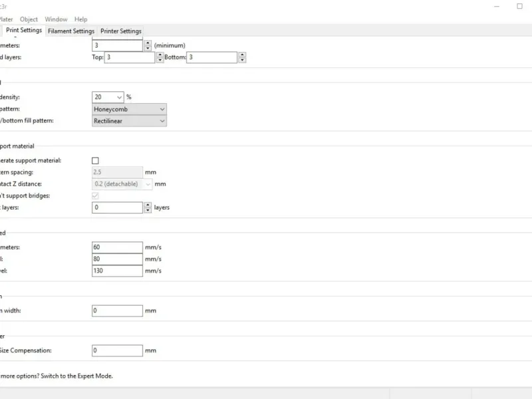The image size is (532, 399).
Task: Enable Generate support material checkbox
Action: [95, 160]
